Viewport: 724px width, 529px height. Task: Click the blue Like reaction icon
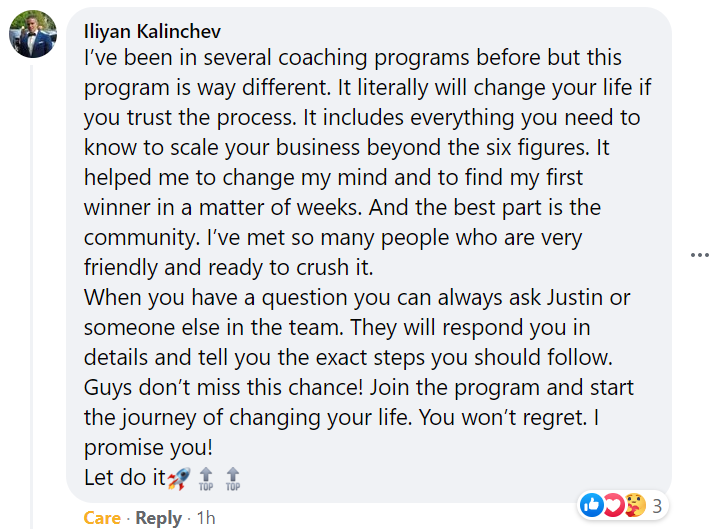tap(592, 506)
